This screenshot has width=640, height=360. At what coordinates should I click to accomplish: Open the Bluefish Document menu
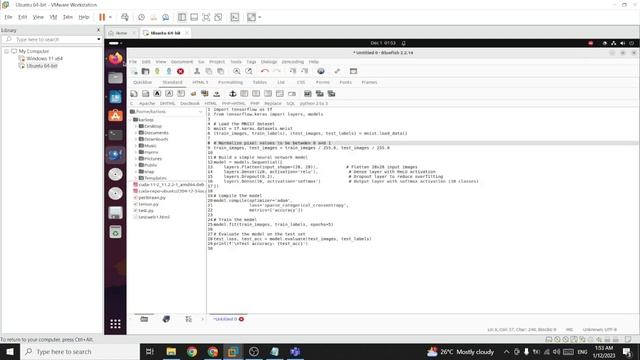pyautogui.click(x=182, y=62)
